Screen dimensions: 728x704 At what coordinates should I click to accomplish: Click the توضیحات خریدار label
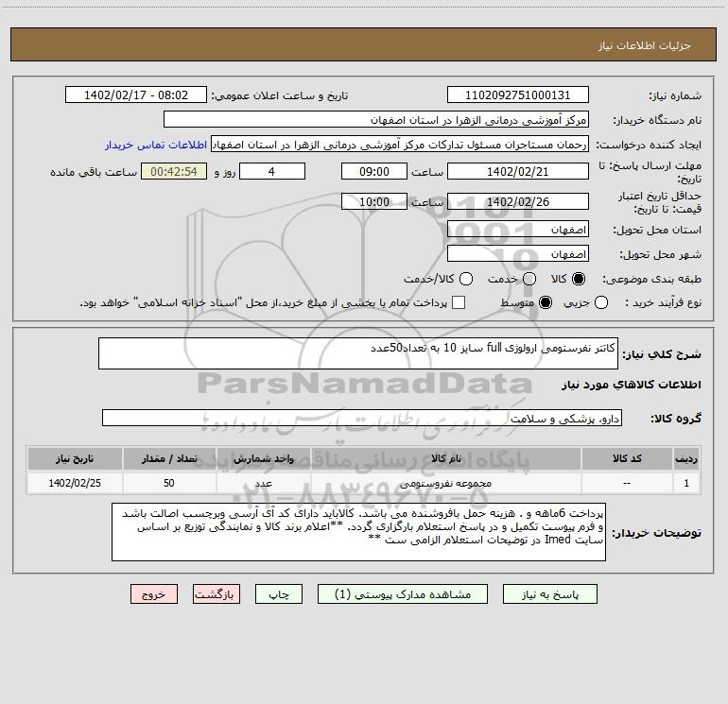[x=656, y=533]
